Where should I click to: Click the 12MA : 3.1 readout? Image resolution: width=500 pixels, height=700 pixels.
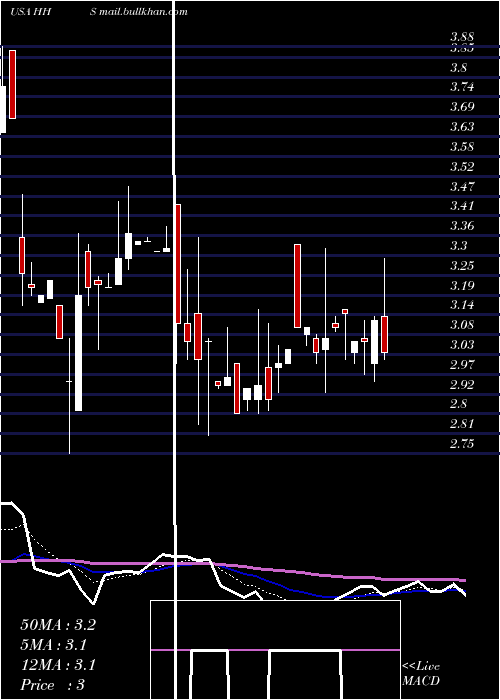58,665
